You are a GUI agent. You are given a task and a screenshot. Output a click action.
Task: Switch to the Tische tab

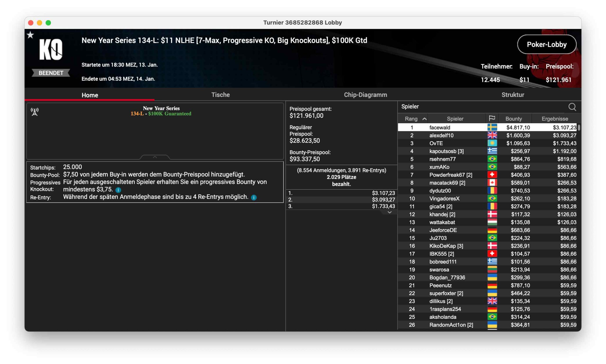click(220, 95)
